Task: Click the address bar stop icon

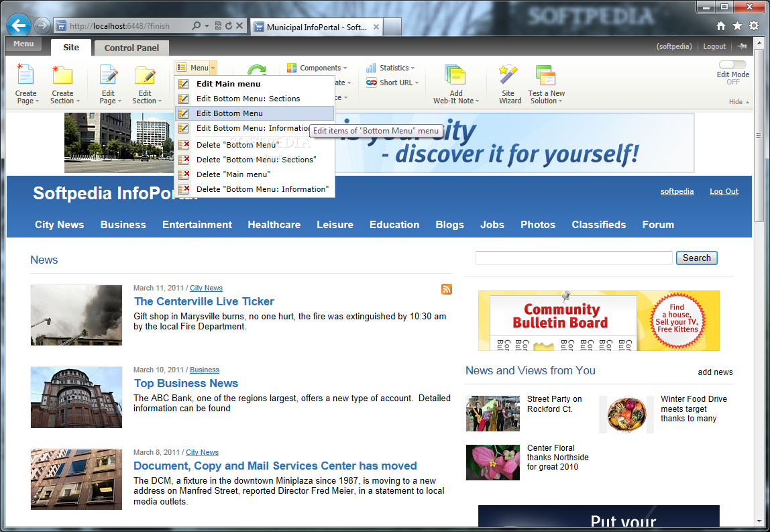Action: tap(239, 25)
